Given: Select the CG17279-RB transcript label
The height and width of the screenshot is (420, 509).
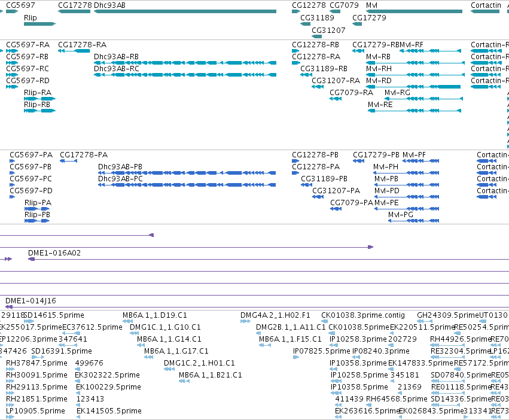Looking at the screenshot, I should pos(376,44).
